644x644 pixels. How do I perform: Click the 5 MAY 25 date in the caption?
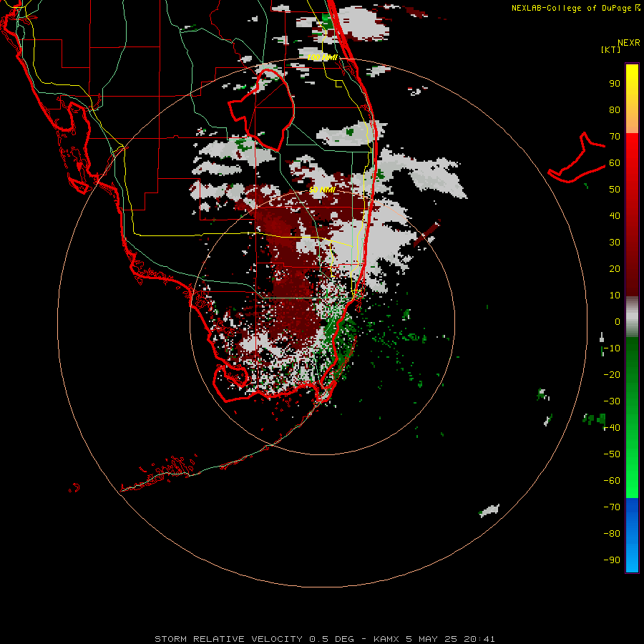(x=432, y=639)
